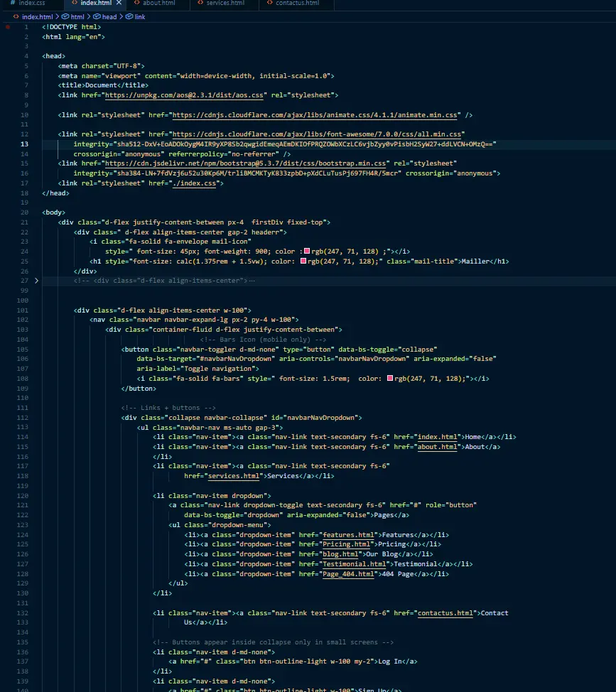Toggle the breakpoint beside line 1
This screenshot has height=692, width=616.
point(8,26)
